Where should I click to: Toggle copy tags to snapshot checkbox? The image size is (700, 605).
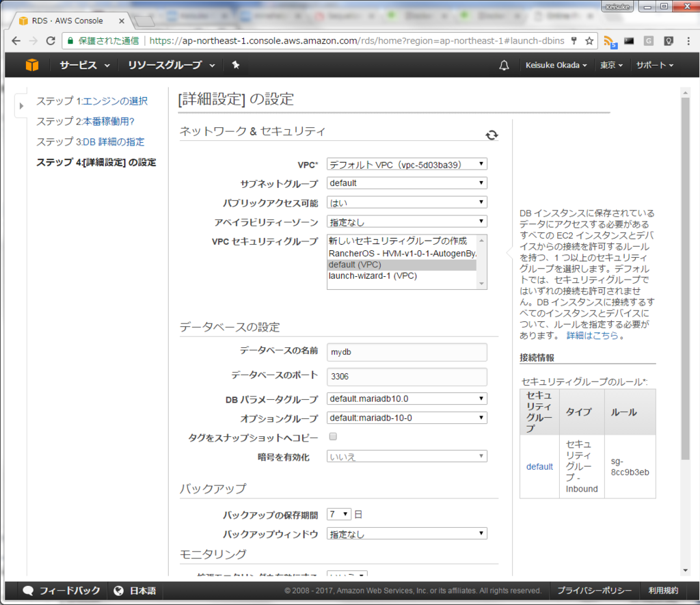pos(333,436)
